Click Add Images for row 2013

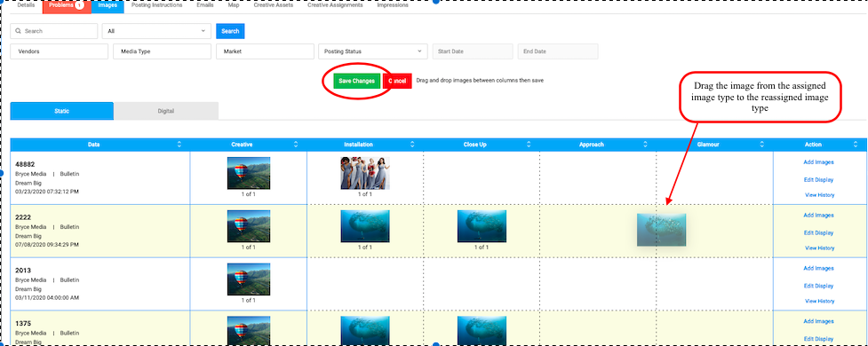tap(819, 268)
